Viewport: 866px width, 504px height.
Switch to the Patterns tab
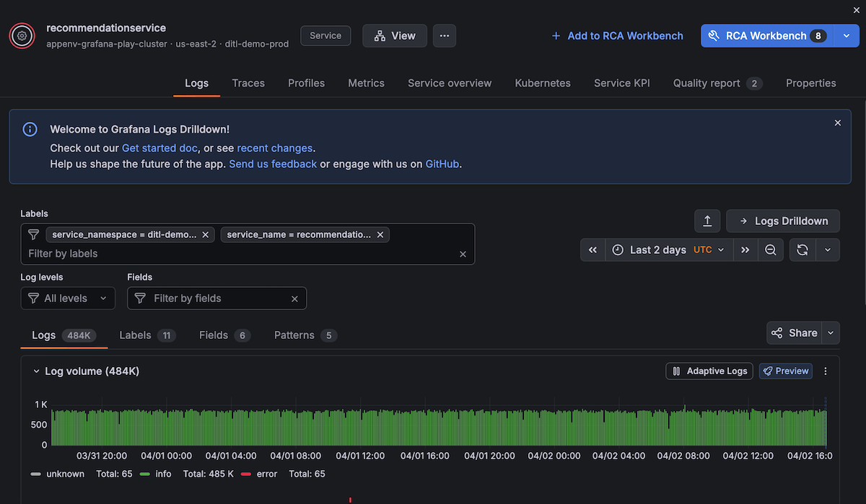coord(294,335)
